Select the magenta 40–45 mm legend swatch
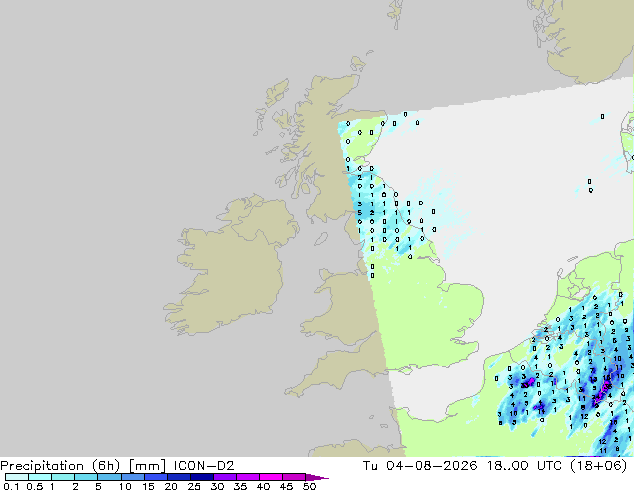 tap(271, 477)
